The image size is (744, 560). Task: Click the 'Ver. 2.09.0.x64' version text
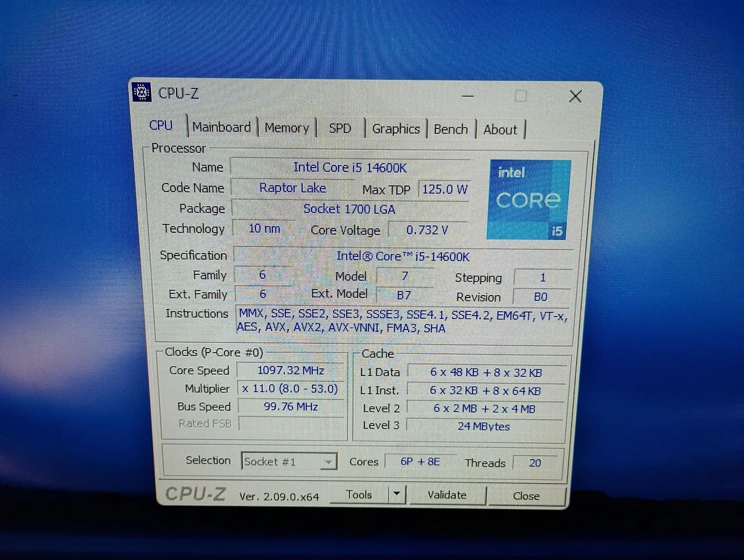click(279, 497)
